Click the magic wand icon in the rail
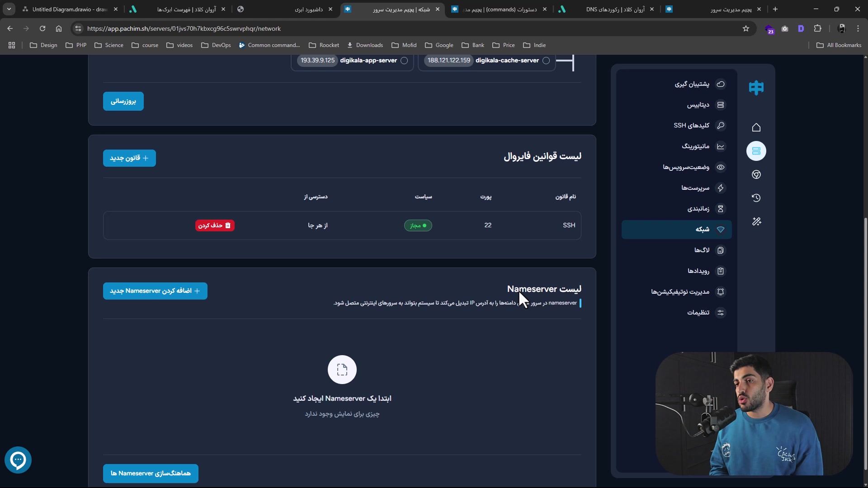 point(756,221)
